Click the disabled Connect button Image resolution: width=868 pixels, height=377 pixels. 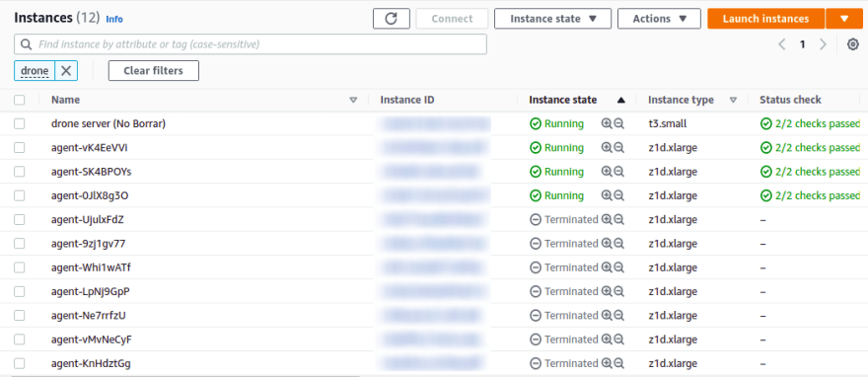click(452, 19)
